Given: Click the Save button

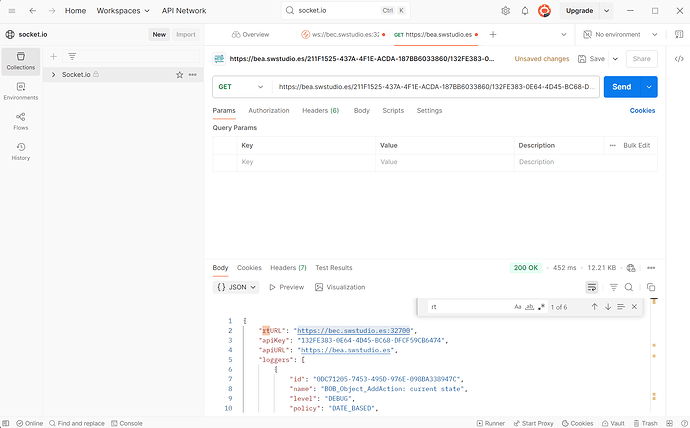Looking at the screenshot, I should coord(591,59).
